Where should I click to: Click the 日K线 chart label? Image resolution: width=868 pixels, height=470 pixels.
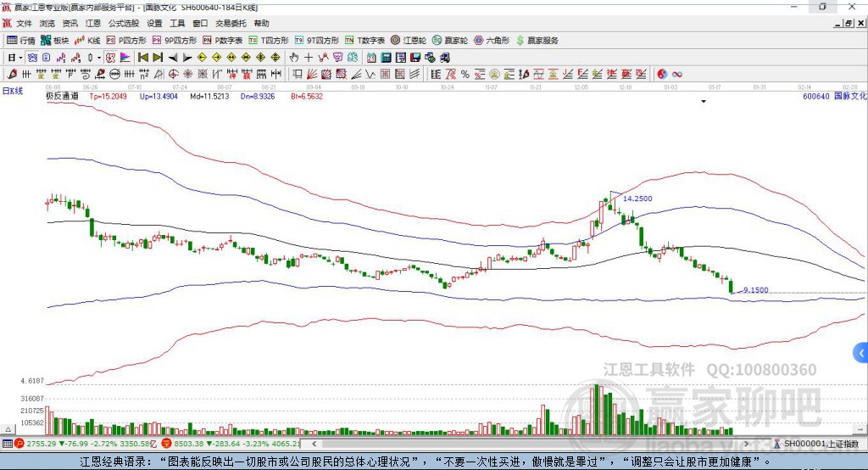(12, 91)
